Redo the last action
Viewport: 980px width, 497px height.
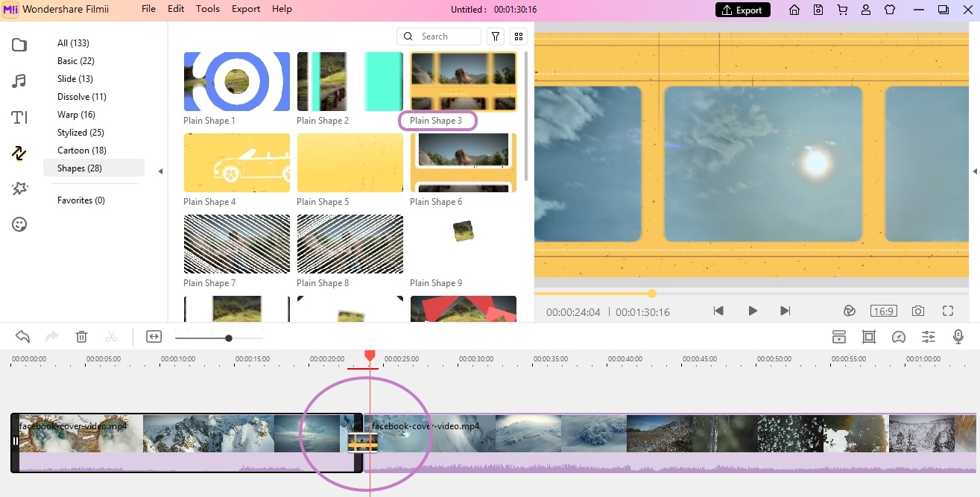[52, 337]
